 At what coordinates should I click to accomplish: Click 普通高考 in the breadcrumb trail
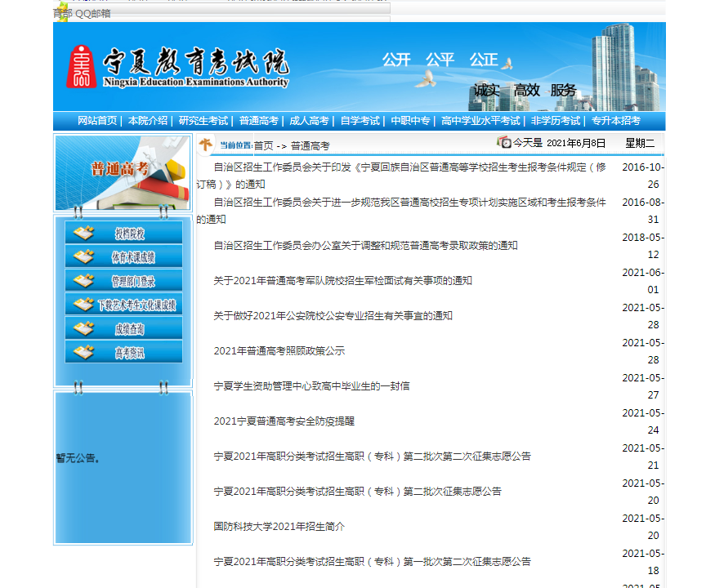coord(311,145)
